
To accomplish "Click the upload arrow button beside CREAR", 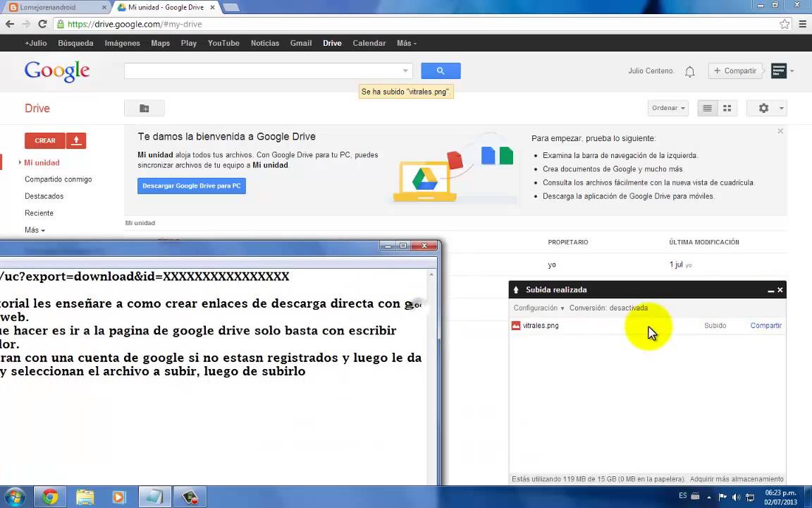I will pos(76,140).
